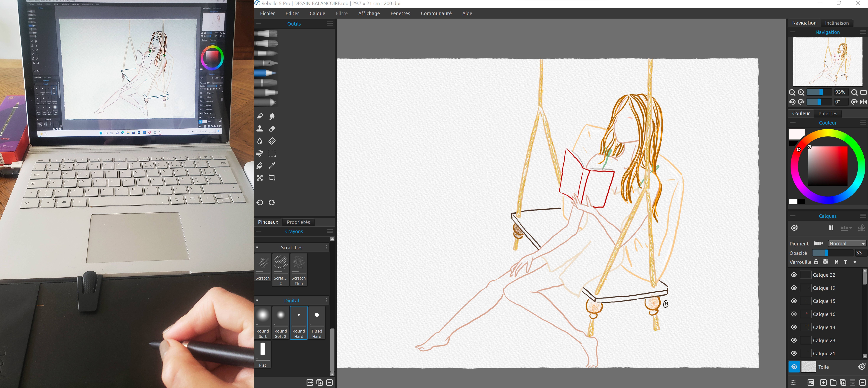This screenshot has width=868, height=388.
Task: Click the Undo arrow in Outils
Action: [x=260, y=202]
